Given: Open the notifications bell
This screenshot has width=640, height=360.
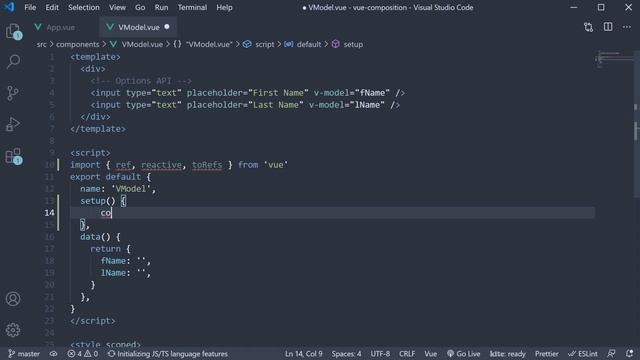Looking at the screenshot, I should pos(629,353).
